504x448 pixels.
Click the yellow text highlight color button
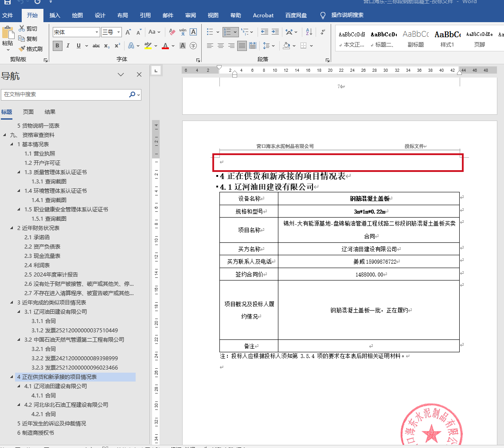coord(148,46)
